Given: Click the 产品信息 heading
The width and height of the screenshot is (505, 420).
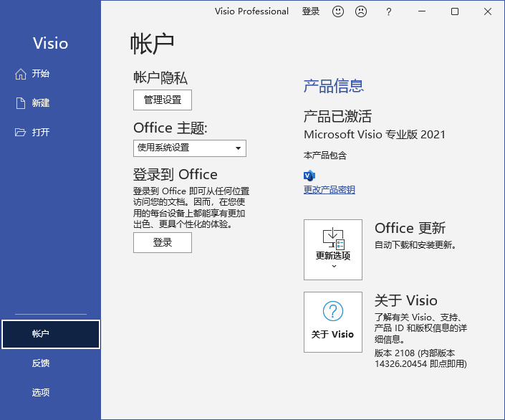Looking at the screenshot, I should pos(334,87).
